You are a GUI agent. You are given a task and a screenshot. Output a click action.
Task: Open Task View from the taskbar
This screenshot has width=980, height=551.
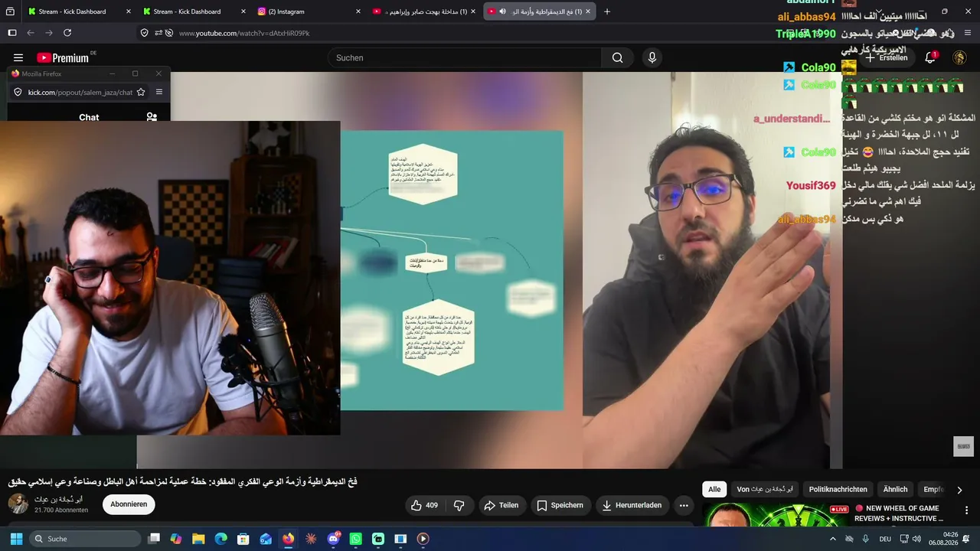pos(153,539)
